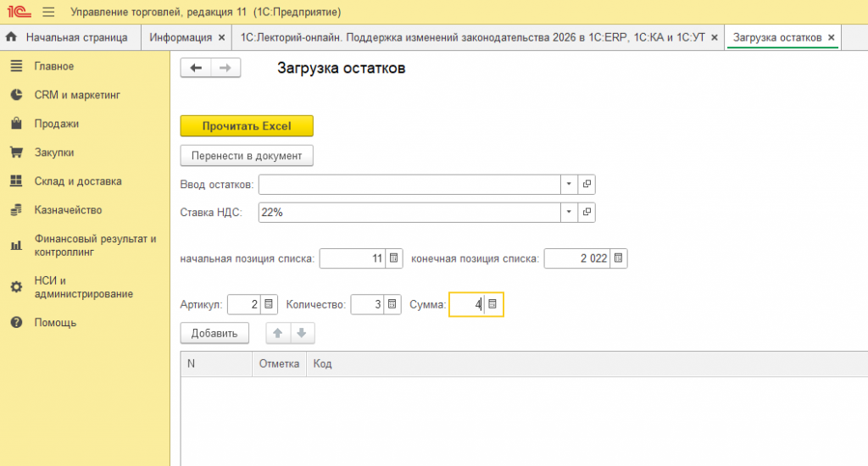Click the Казначейство coins icon
Image resolution: width=868 pixels, height=466 pixels.
coord(17,210)
